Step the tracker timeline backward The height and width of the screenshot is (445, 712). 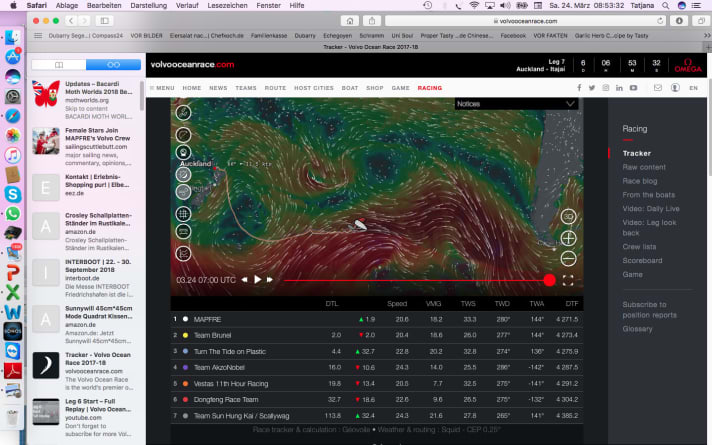click(x=244, y=280)
